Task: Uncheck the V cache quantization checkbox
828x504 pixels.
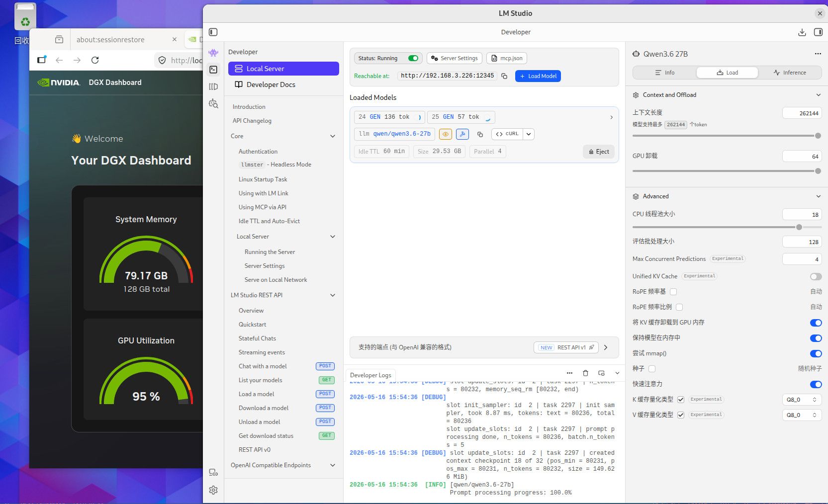Action: [x=681, y=415]
